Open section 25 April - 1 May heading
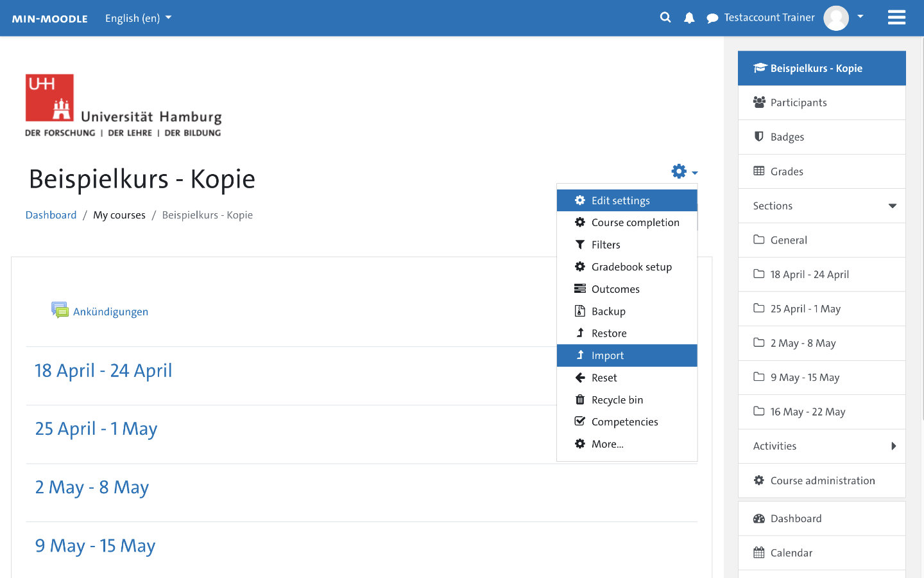 [x=96, y=429]
